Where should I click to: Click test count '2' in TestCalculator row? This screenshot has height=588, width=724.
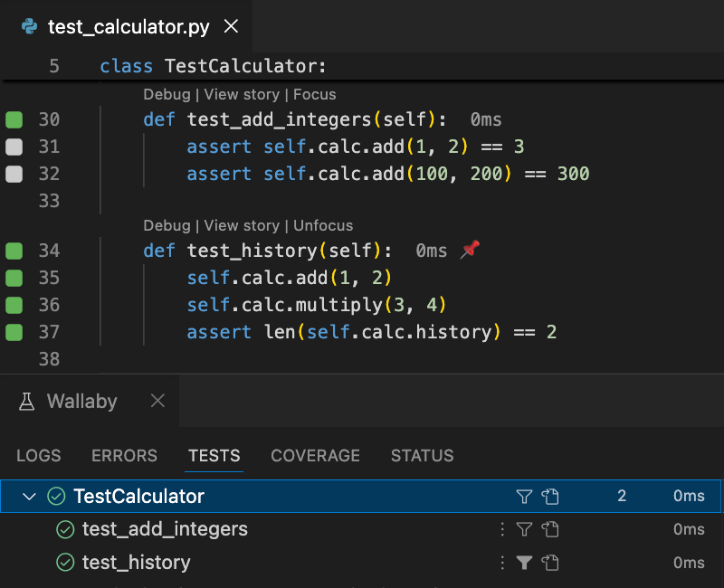coord(622,496)
